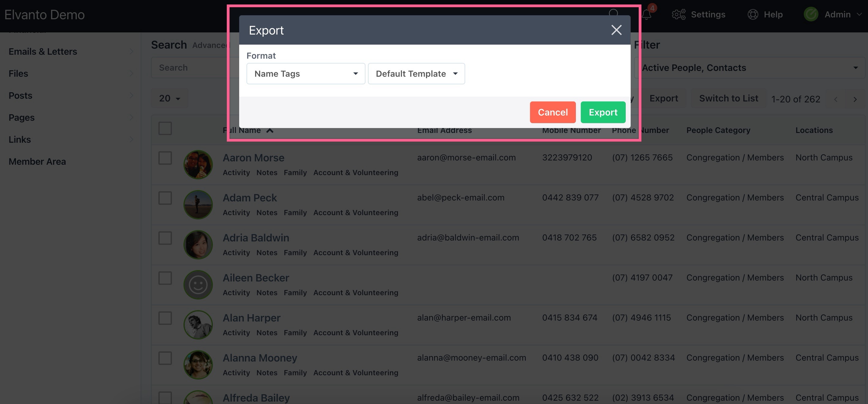The image size is (868, 404).
Task: Open Adam Peck profile photo
Action: pos(198,205)
